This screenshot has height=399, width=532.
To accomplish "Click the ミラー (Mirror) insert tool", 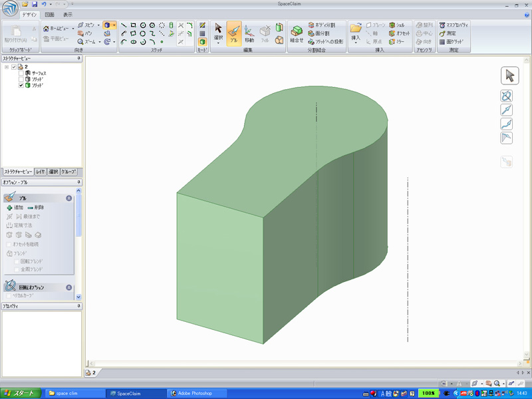I will [x=396, y=41].
